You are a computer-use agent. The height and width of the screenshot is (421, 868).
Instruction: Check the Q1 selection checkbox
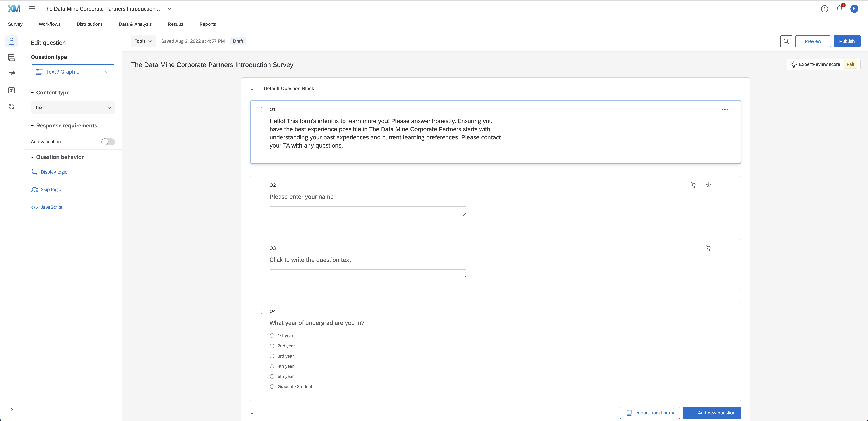pos(259,109)
